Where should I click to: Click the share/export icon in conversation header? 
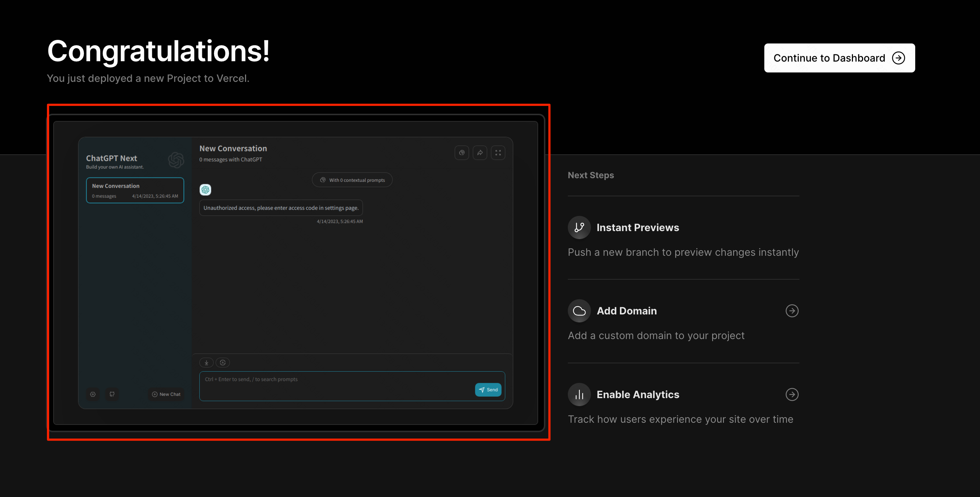480,153
